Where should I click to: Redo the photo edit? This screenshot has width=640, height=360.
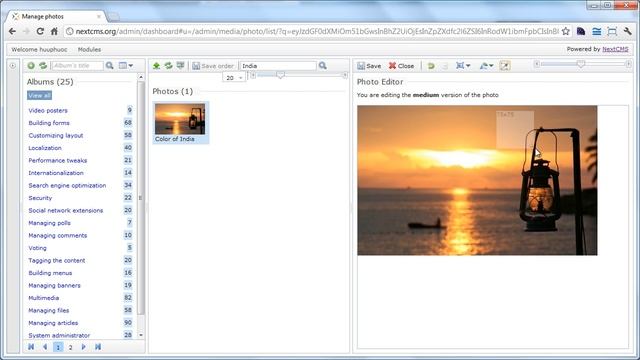tap(445, 66)
